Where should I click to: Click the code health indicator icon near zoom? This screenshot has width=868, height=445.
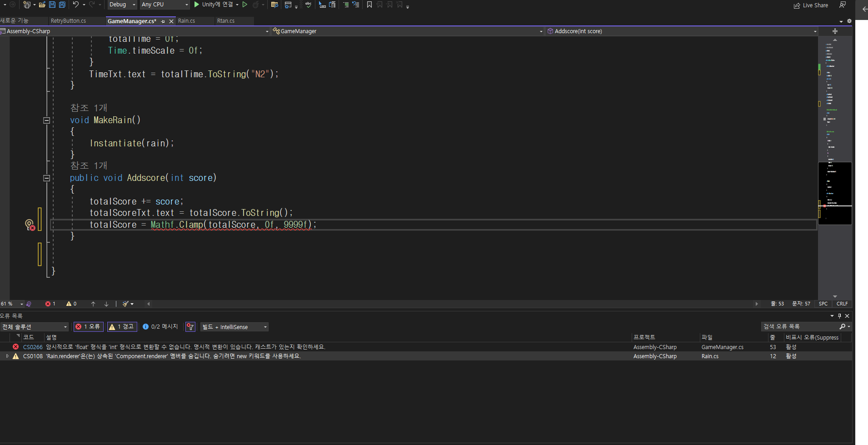click(x=29, y=304)
